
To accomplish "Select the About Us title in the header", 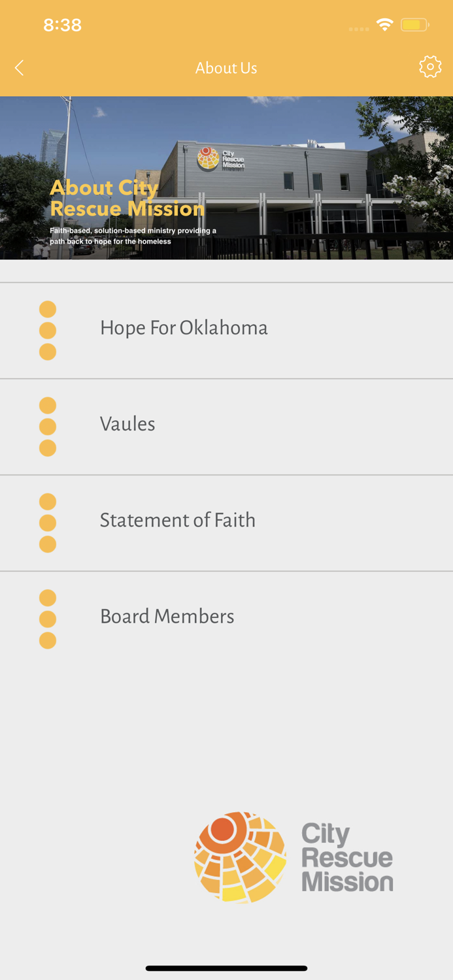I will (226, 67).
